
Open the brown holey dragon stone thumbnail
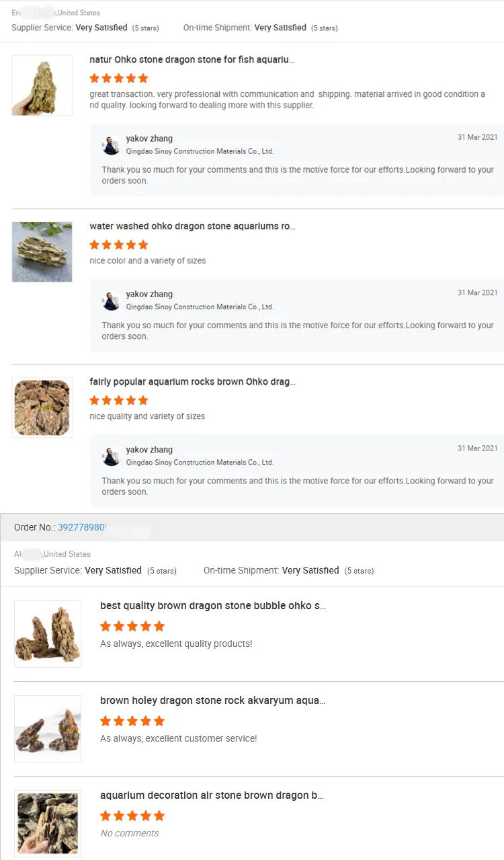tap(48, 729)
